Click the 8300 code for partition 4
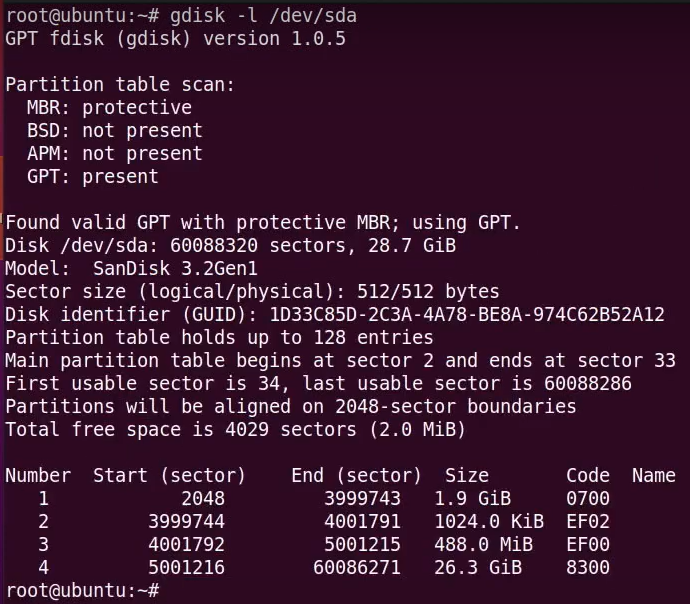 coord(587,567)
